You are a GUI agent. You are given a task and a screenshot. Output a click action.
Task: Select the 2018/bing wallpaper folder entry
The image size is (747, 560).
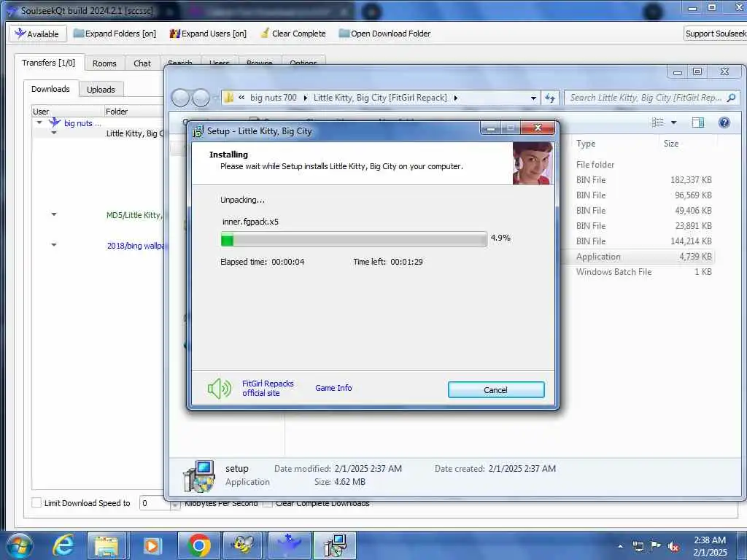coord(135,246)
